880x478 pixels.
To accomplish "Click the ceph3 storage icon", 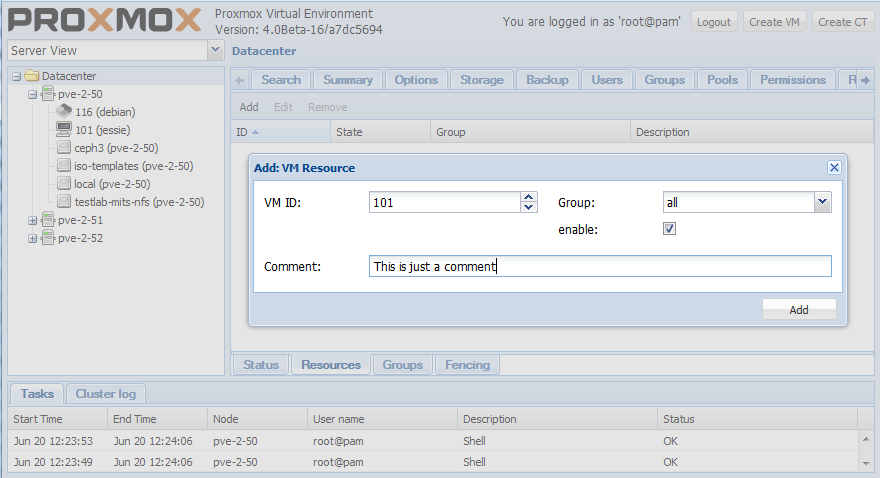I will (64, 148).
